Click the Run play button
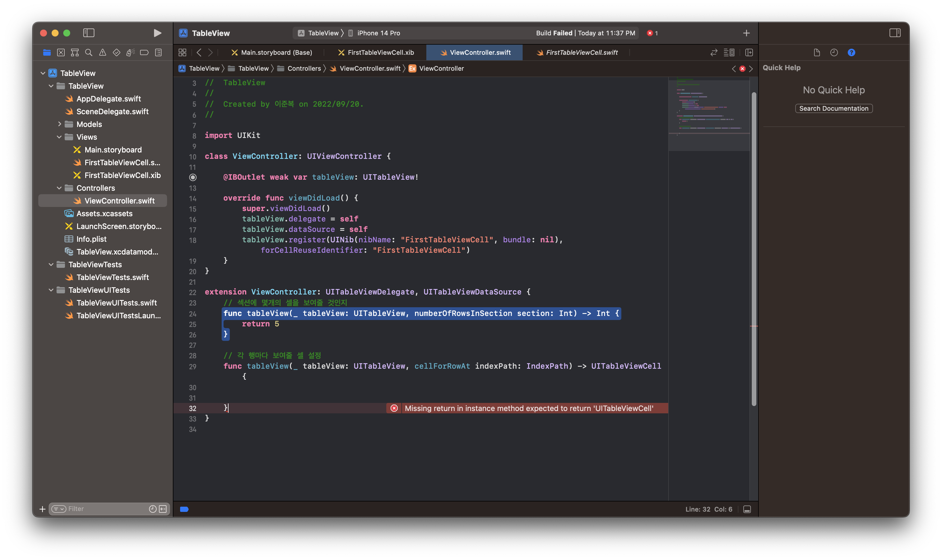942x560 pixels. click(x=157, y=33)
